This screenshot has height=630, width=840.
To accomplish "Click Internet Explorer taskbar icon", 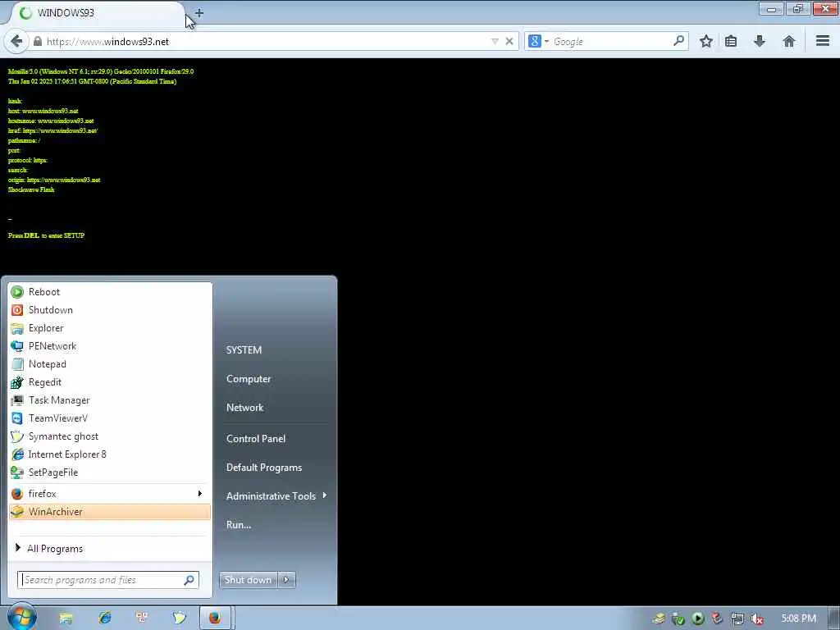I will pos(104,619).
